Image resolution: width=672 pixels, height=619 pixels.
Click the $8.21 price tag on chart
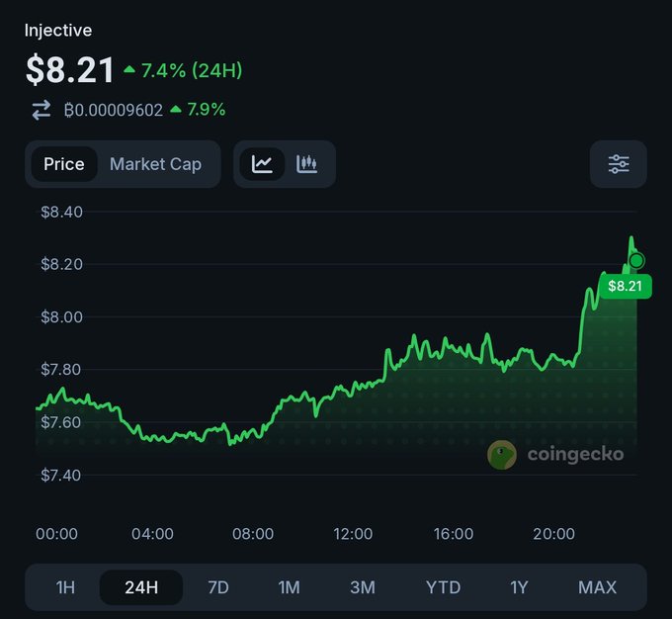coord(626,286)
